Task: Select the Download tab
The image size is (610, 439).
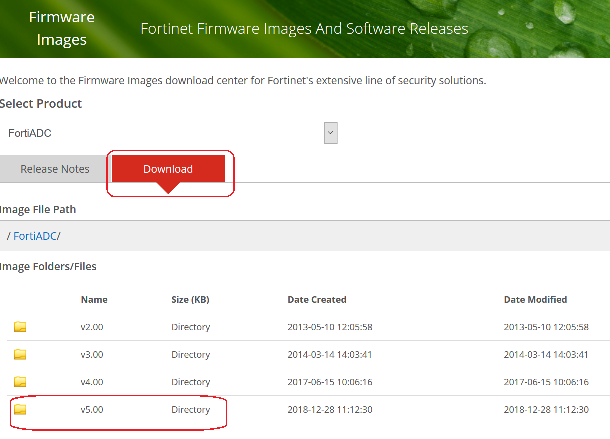Action: tap(168, 169)
